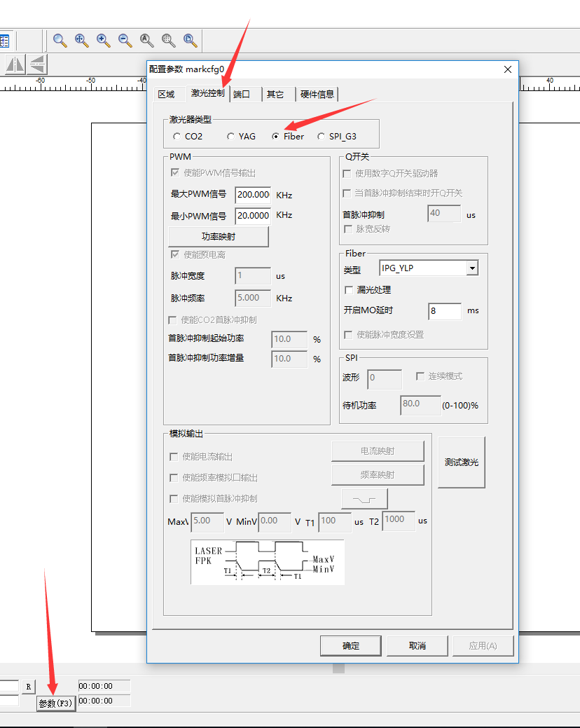
Task: Choose SPI_G3 as laser type
Action: (x=321, y=137)
